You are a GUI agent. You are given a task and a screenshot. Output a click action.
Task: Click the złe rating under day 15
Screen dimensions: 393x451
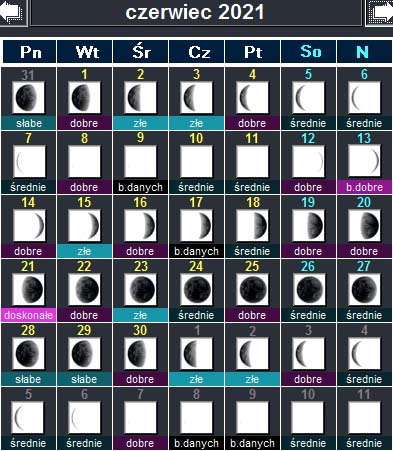click(x=84, y=251)
